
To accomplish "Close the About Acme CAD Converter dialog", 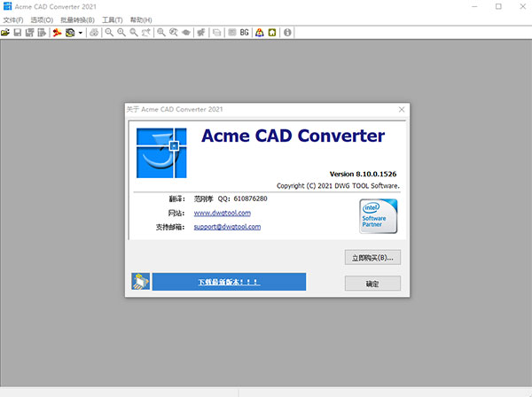I will [402, 110].
